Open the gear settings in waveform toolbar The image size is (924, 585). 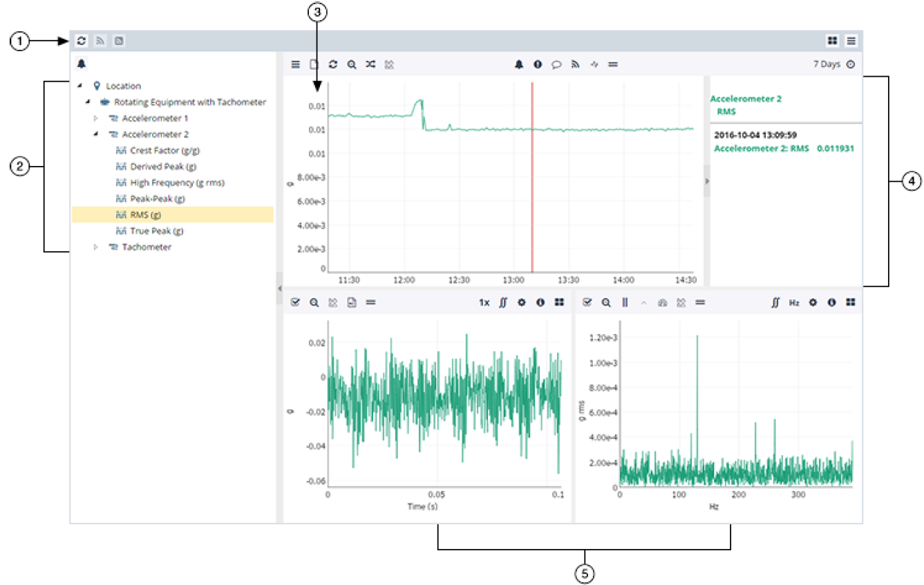click(x=522, y=302)
